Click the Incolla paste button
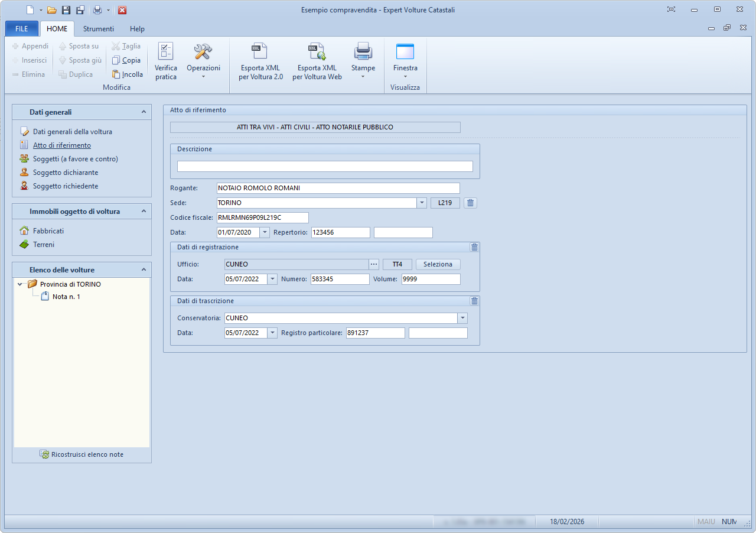Image resolution: width=756 pixels, height=533 pixels. 128,74
